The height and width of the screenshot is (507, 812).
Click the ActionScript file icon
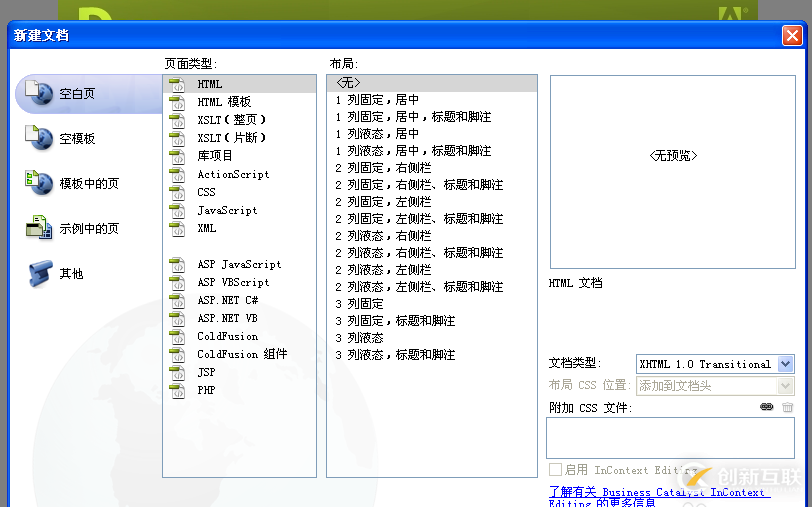point(177,175)
